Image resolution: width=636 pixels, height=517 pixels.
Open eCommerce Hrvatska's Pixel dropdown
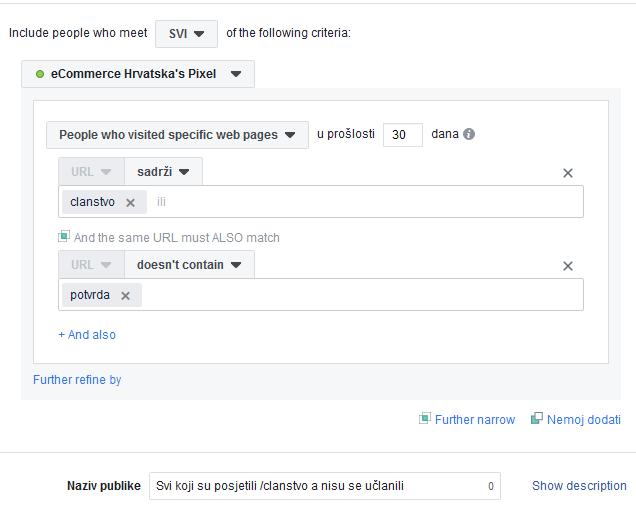138,74
